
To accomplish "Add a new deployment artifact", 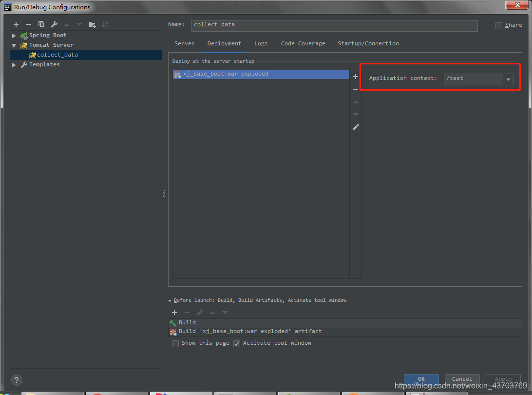I will click(356, 77).
